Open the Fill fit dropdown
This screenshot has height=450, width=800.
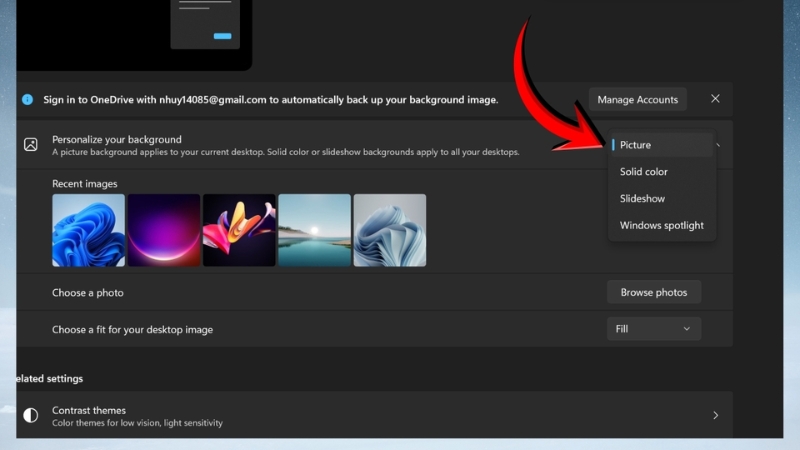click(653, 329)
